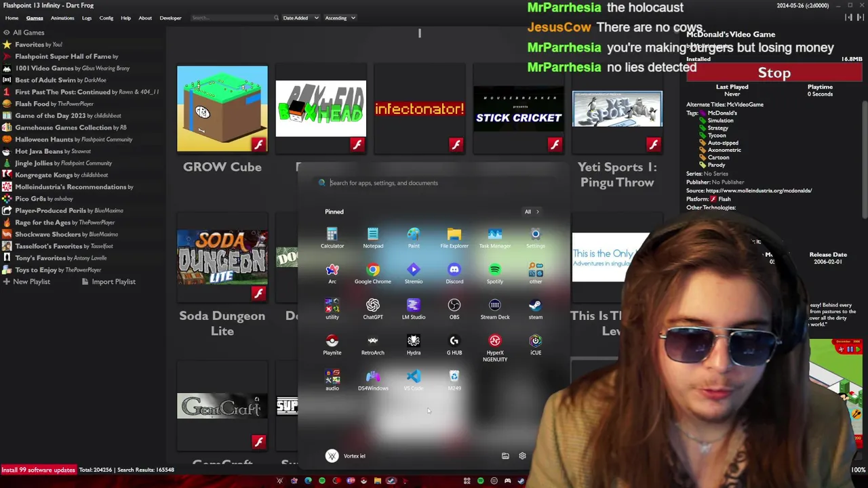The width and height of the screenshot is (868, 488).
Task: Launch DS4Windows from pinned apps
Action: coord(373,380)
